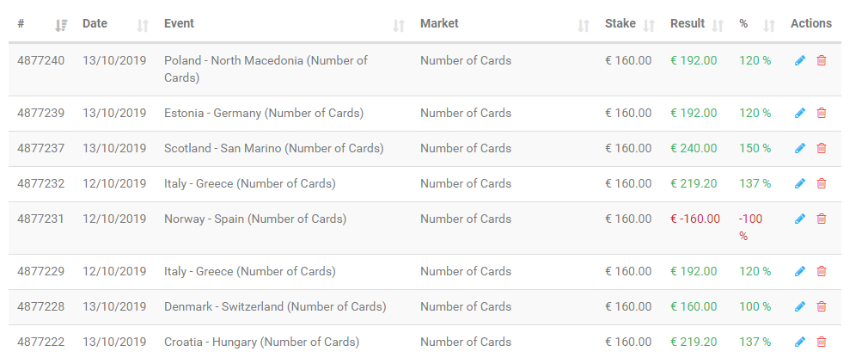The height and width of the screenshot is (364, 868).
Task: Click the Croatia - Hungary event cell
Action: [261, 342]
